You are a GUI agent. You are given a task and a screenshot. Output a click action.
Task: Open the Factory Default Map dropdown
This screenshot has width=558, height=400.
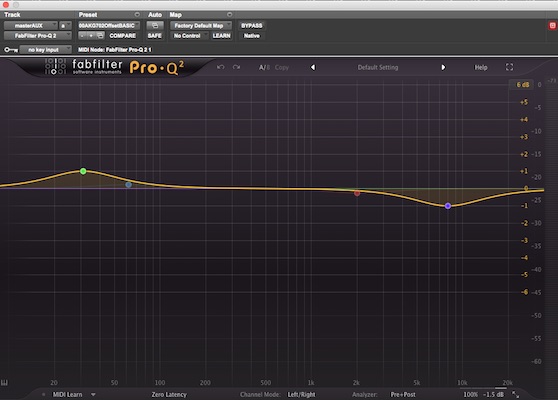coord(201,26)
